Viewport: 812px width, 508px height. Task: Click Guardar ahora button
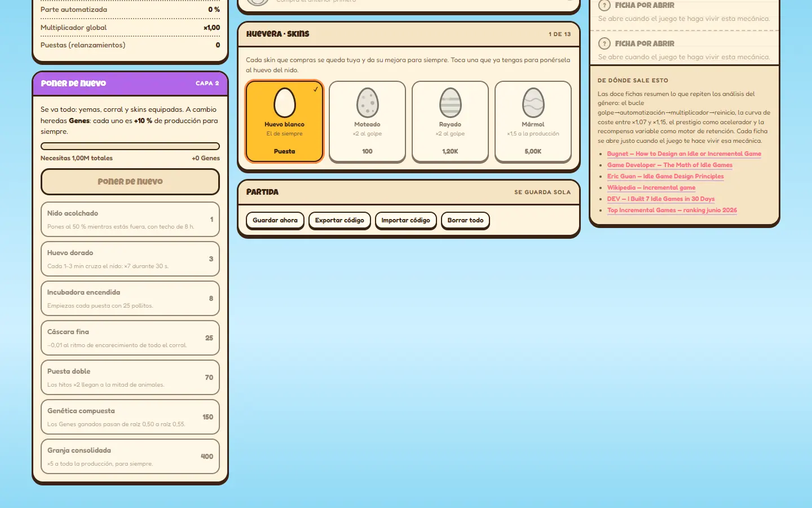[275, 220]
